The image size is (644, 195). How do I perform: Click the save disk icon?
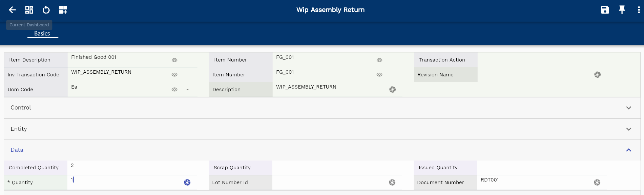[605, 10]
